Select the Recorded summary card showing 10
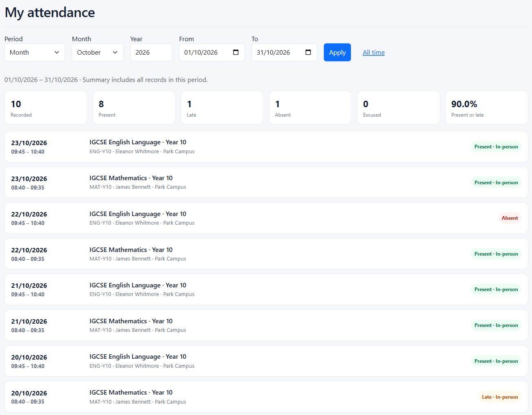 [x=46, y=108]
